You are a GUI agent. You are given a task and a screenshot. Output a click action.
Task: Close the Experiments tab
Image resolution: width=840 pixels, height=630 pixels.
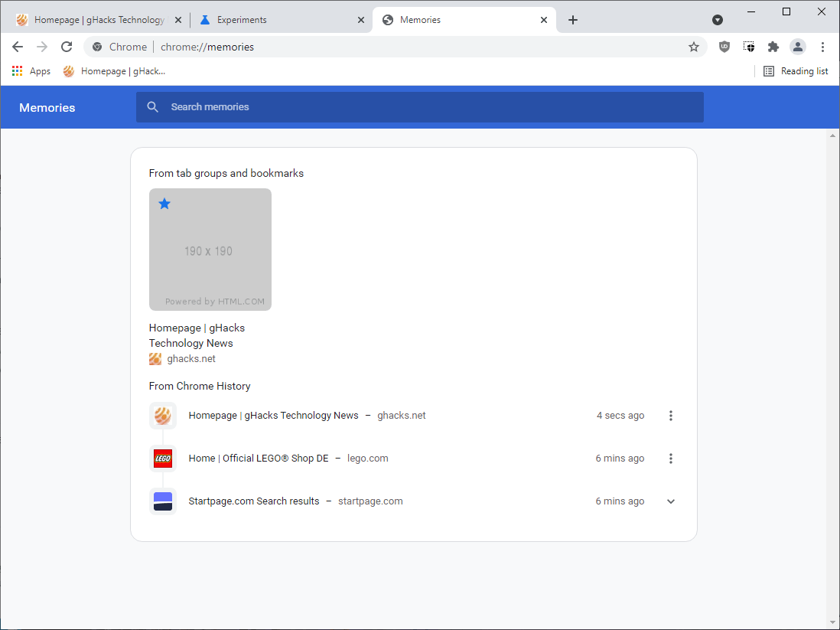coord(361,20)
